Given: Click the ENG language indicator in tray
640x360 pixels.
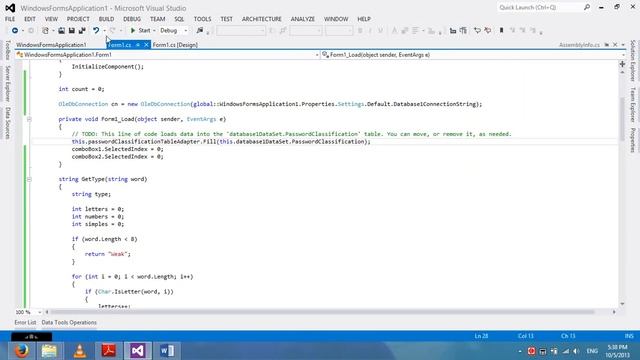Looking at the screenshot, I should [592, 351].
